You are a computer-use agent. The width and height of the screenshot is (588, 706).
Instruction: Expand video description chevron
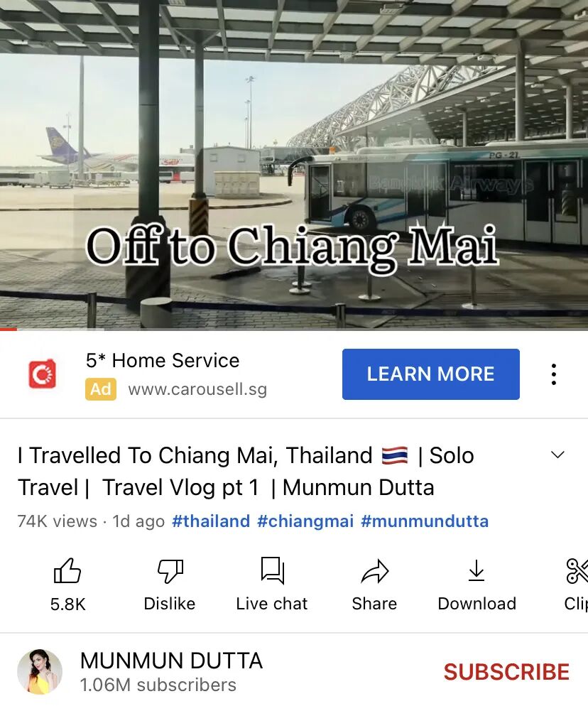558,455
